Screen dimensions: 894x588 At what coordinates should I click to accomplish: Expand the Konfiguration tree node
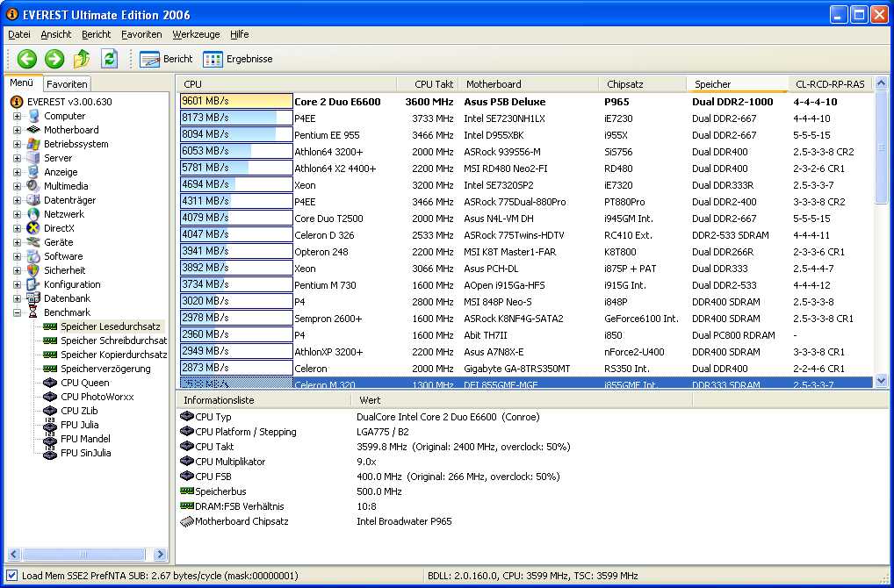pos(17,284)
